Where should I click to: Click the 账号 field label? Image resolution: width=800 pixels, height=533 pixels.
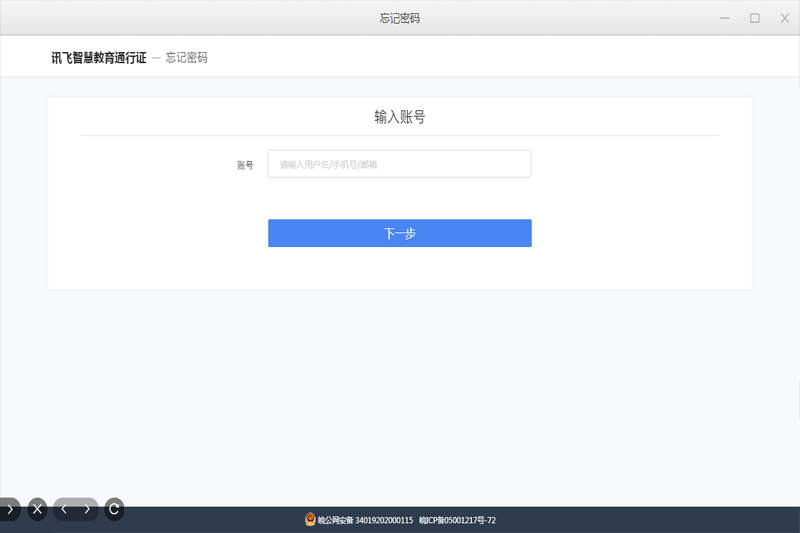coord(245,165)
